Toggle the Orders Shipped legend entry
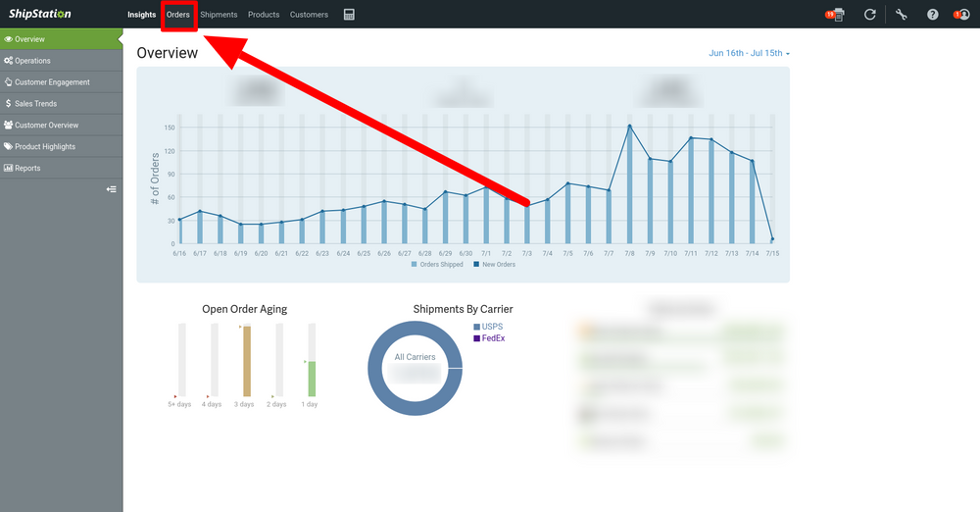980x512 pixels. tap(437, 265)
